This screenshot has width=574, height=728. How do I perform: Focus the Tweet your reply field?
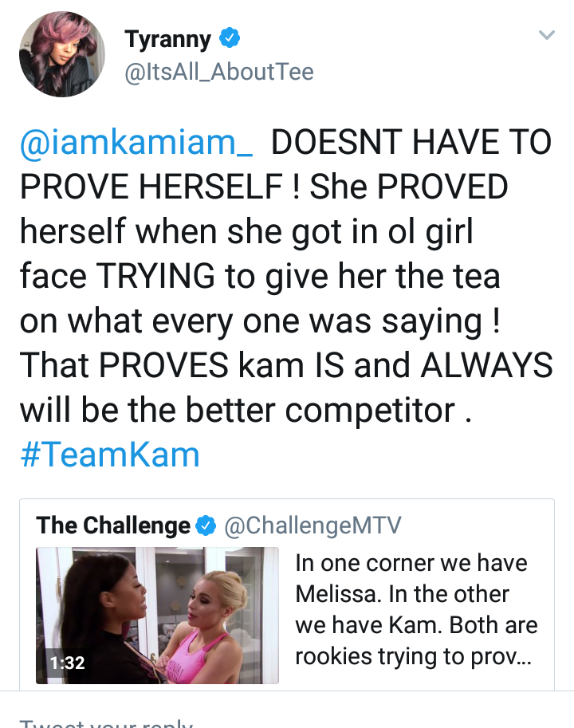287,721
